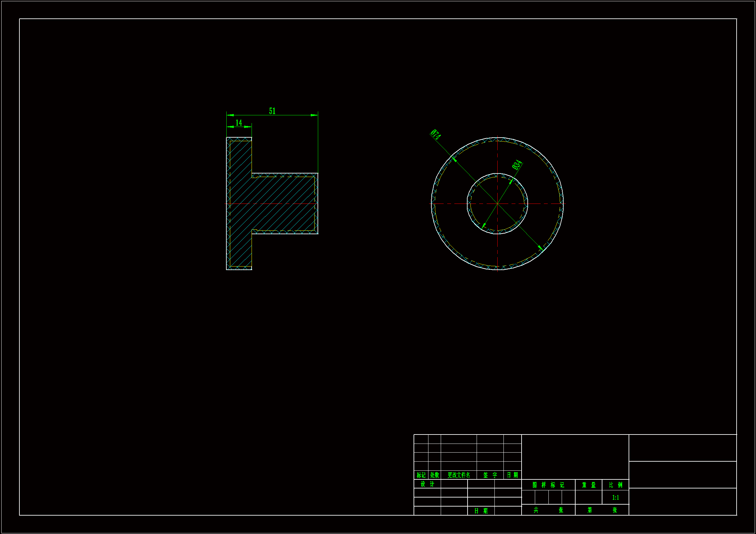The width and height of the screenshot is (756, 534).
Task: Select the 共 sheet count label
Action: tap(536, 510)
